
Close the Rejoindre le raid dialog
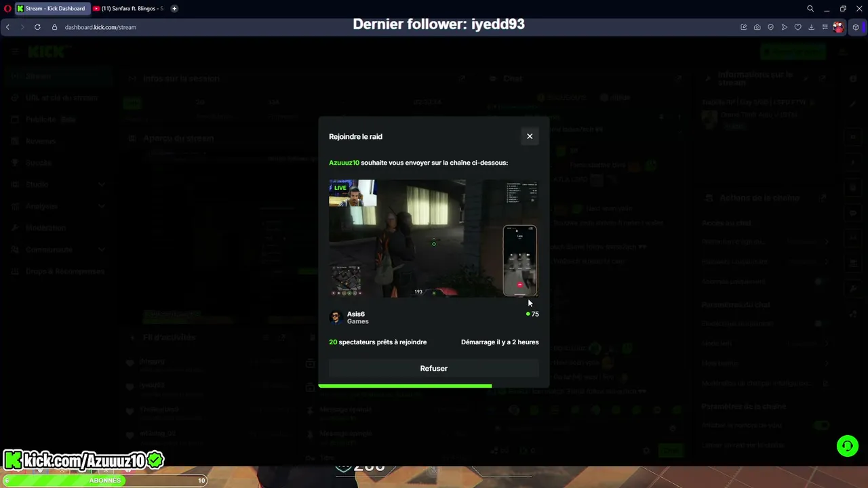point(530,136)
